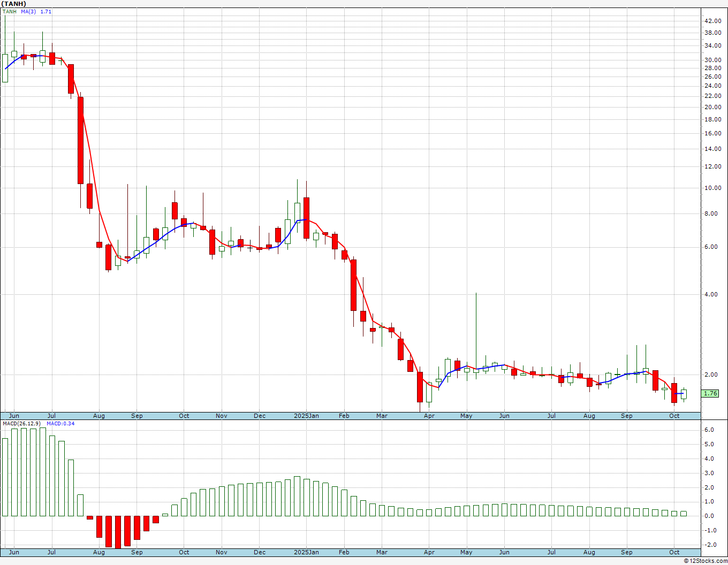Click the 3.0 MACD scale label
The width and height of the screenshot is (728, 565).
click(709, 473)
